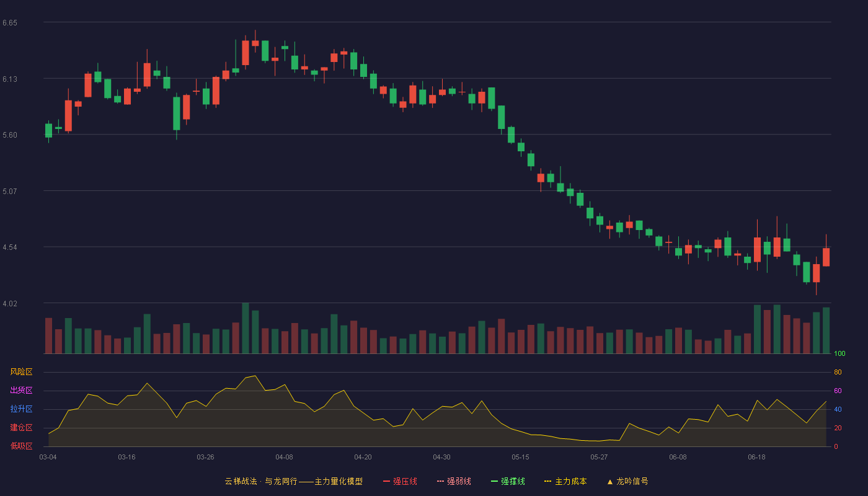Select the 建仓区 zone label
Viewport: 868px width, 496px height.
coord(21,428)
